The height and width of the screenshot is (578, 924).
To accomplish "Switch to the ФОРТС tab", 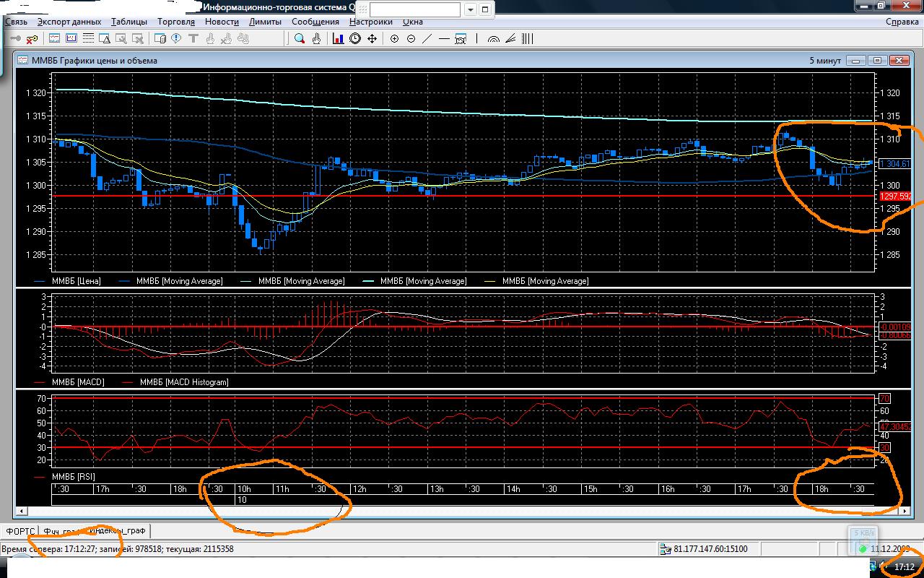I will coord(20,531).
